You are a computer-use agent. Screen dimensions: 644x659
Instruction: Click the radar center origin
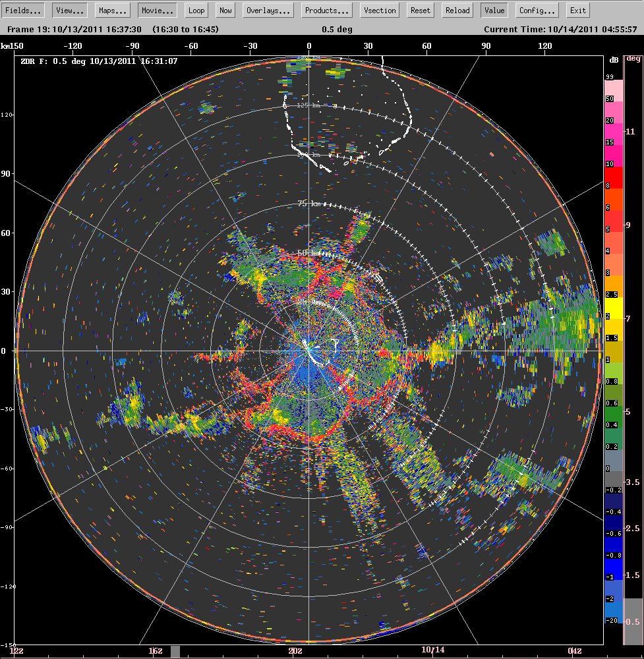[309, 350]
